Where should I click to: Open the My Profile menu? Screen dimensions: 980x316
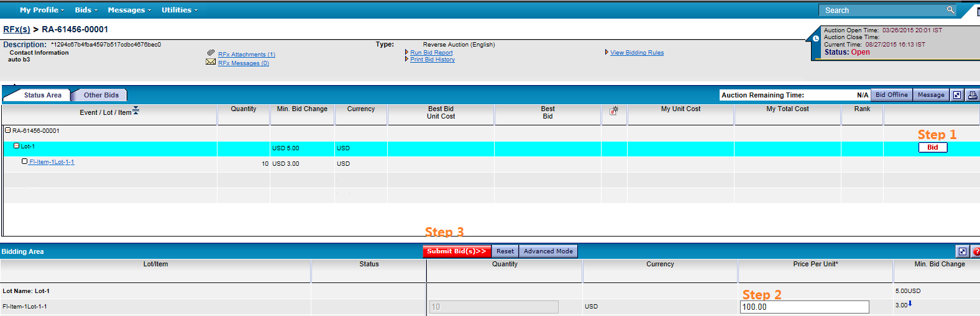click(42, 10)
